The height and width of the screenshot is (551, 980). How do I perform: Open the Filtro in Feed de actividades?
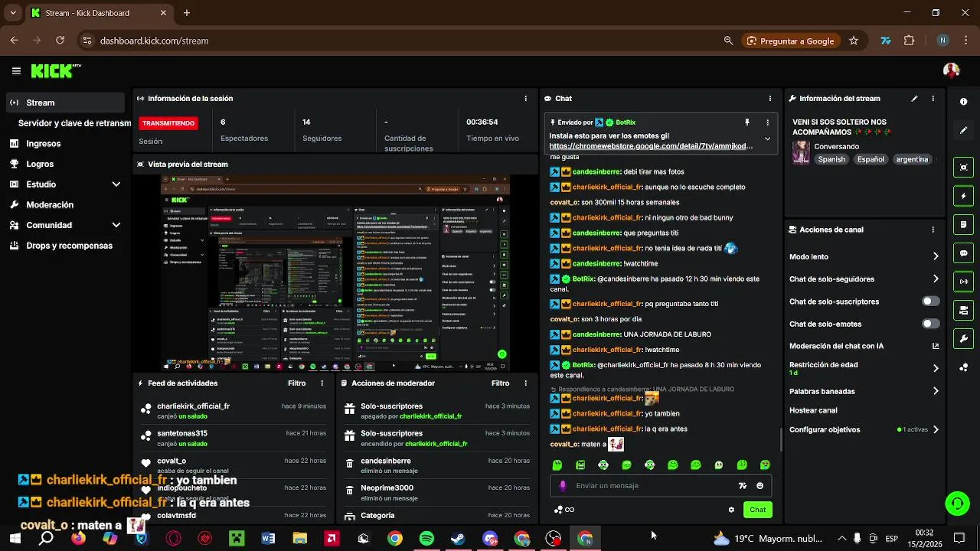pyautogui.click(x=296, y=383)
